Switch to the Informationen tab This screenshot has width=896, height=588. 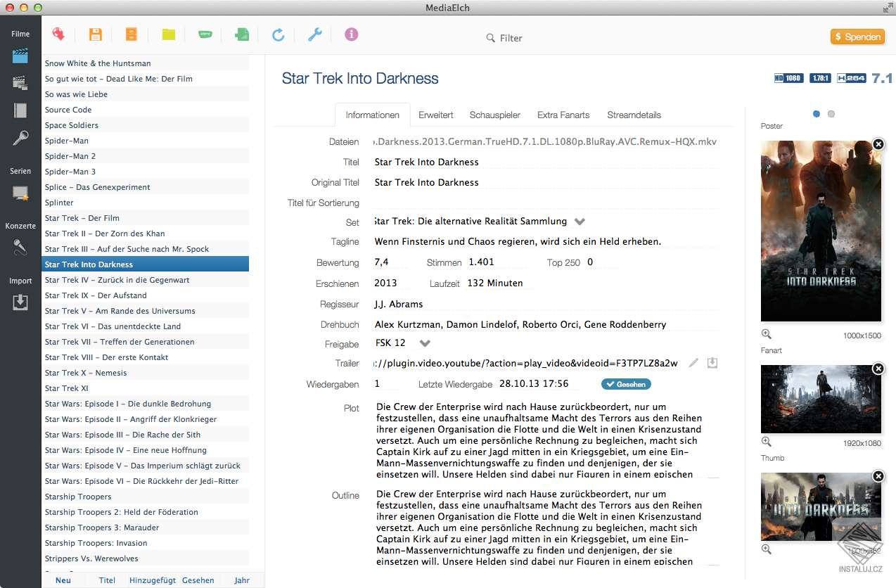pyautogui.click(x=373, y=115)
